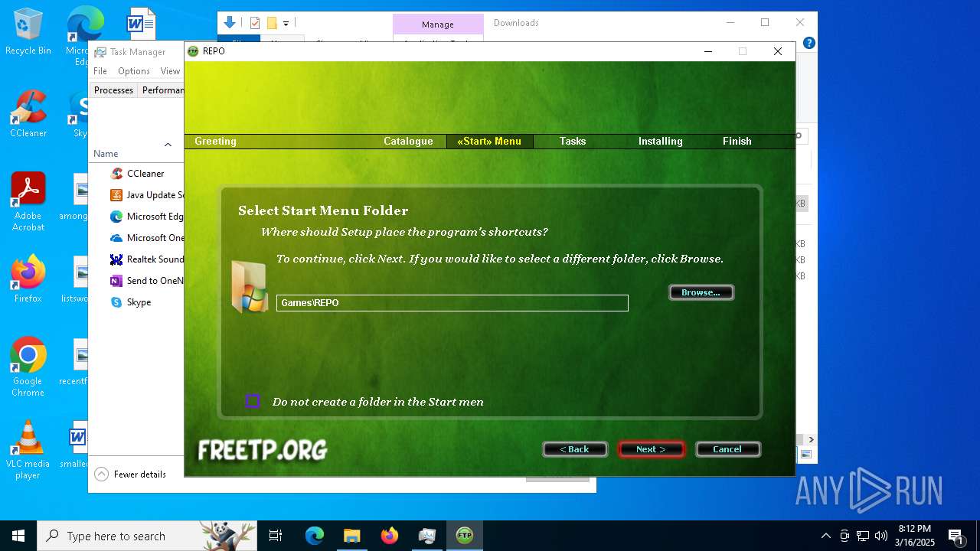This screenshot has width=980, height=551.
Task: Select the «Start» Menu step tab
Action: (x=489, y=141)
